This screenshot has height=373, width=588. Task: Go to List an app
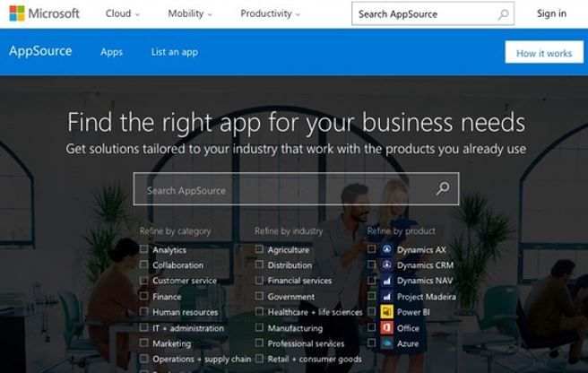coord(174,52)
